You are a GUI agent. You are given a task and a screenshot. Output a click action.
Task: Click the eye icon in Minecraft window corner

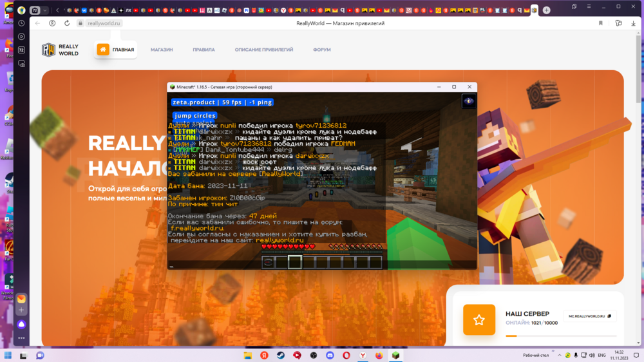pyautogui.click(x=468, y=101)
